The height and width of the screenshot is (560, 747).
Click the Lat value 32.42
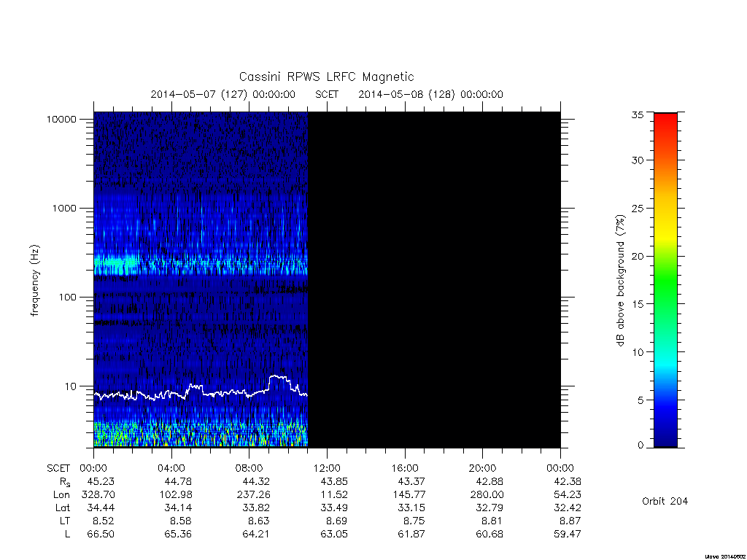click(x=568, y=507)
